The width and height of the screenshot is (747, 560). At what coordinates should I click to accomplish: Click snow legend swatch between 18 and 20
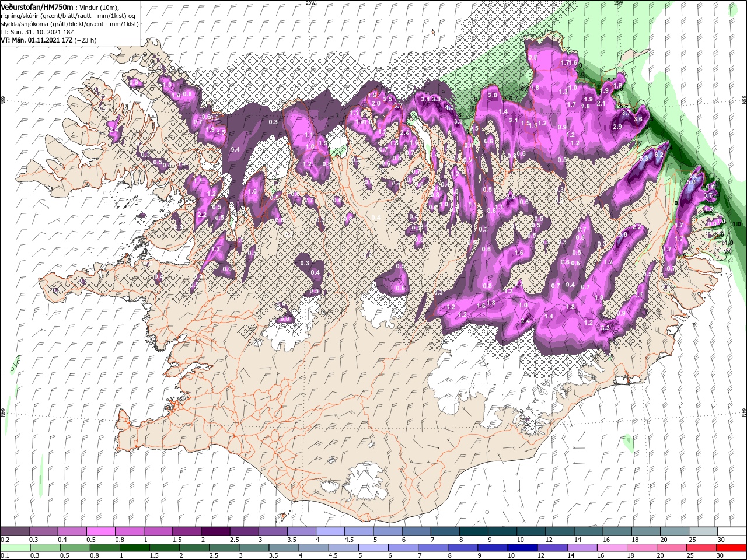[645, 531]
